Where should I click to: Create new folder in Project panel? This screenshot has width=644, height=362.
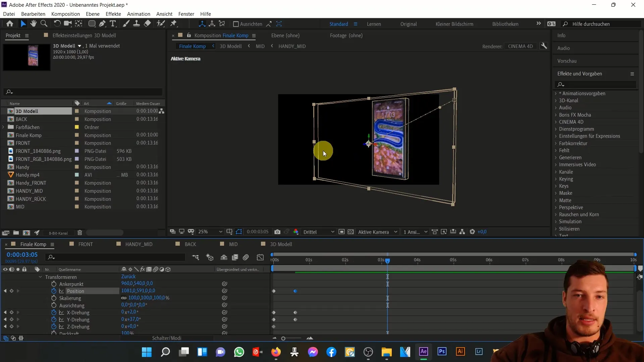(x=16, y=233)
